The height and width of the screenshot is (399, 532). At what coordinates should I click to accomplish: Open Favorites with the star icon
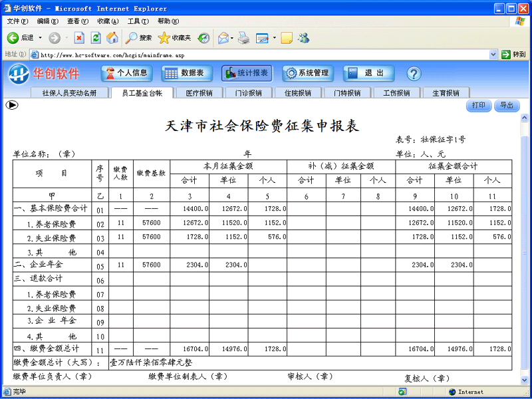(x=164, y=38)
